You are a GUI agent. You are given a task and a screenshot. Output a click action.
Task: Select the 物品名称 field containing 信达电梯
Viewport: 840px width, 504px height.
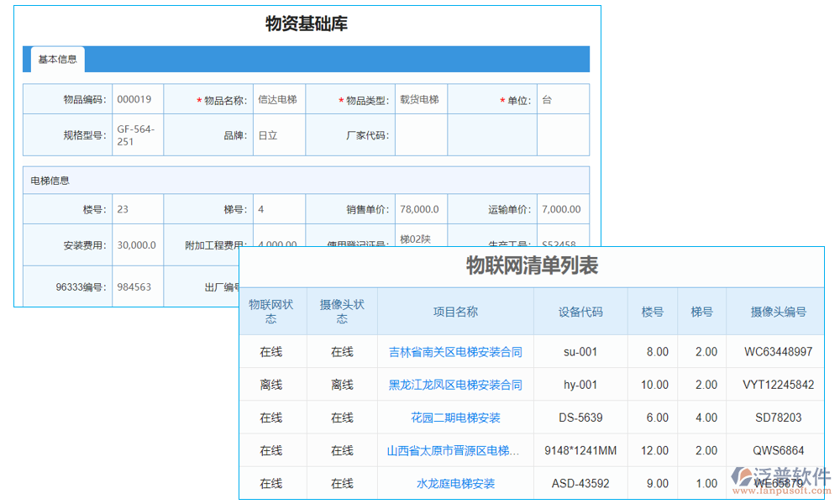(x=278, y=98)
